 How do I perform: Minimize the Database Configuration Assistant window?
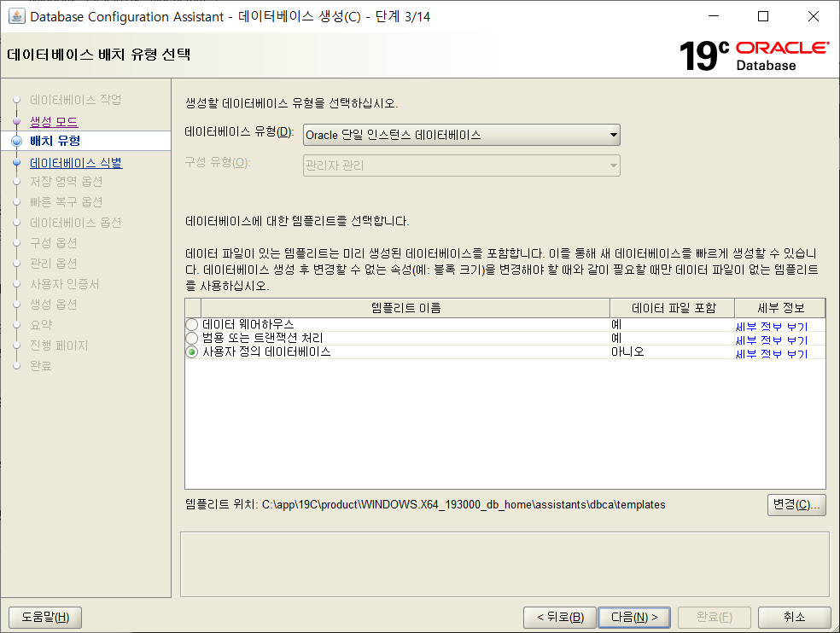(x=714, y=16)
